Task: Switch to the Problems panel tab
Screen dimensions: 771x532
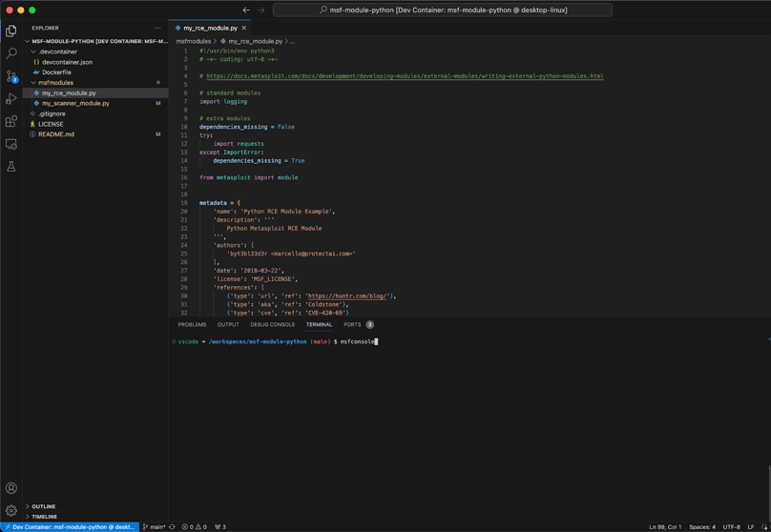Action: click(192, 324)
